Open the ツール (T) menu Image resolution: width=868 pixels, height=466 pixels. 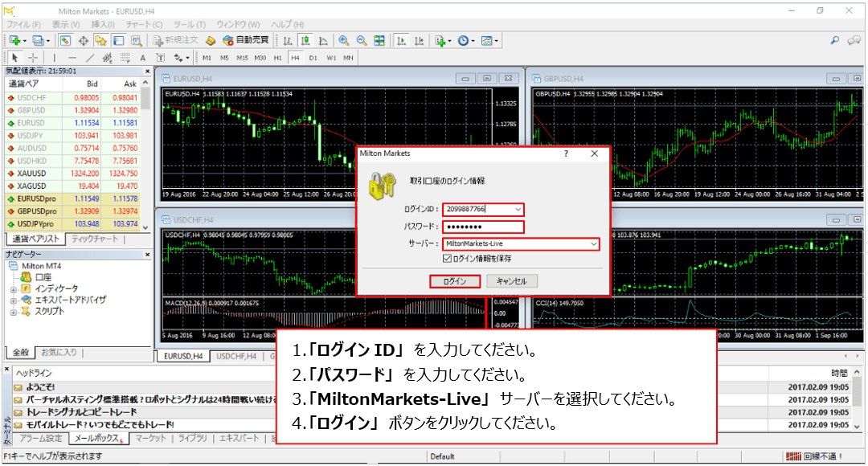coord(190,24)
